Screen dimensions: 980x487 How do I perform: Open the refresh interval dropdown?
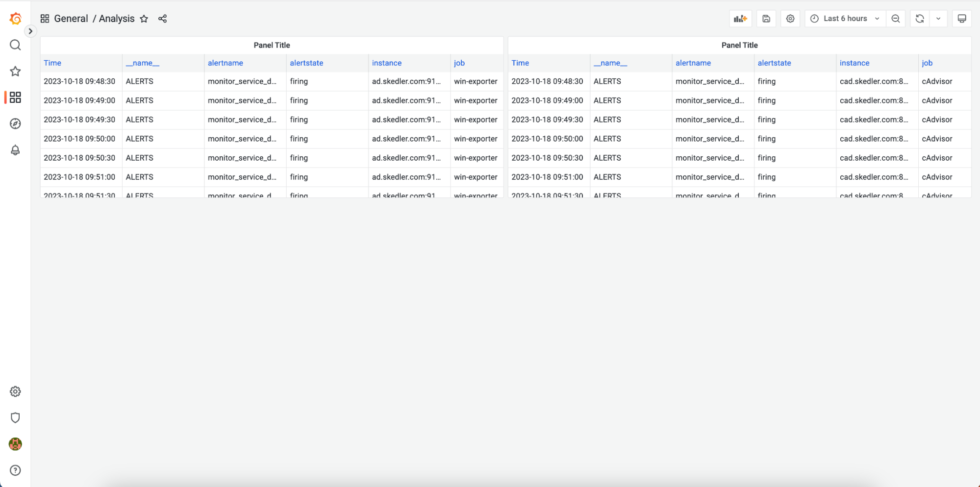(938, 18)
